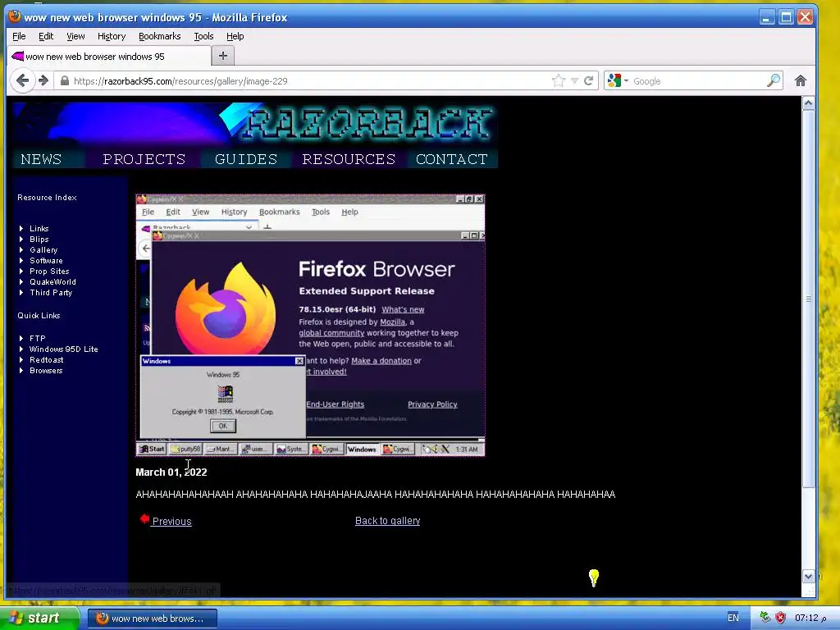Click the scrollbar down arrow
Image resolution: width=840 pixels, height=630 pixels.
(808, 577)
